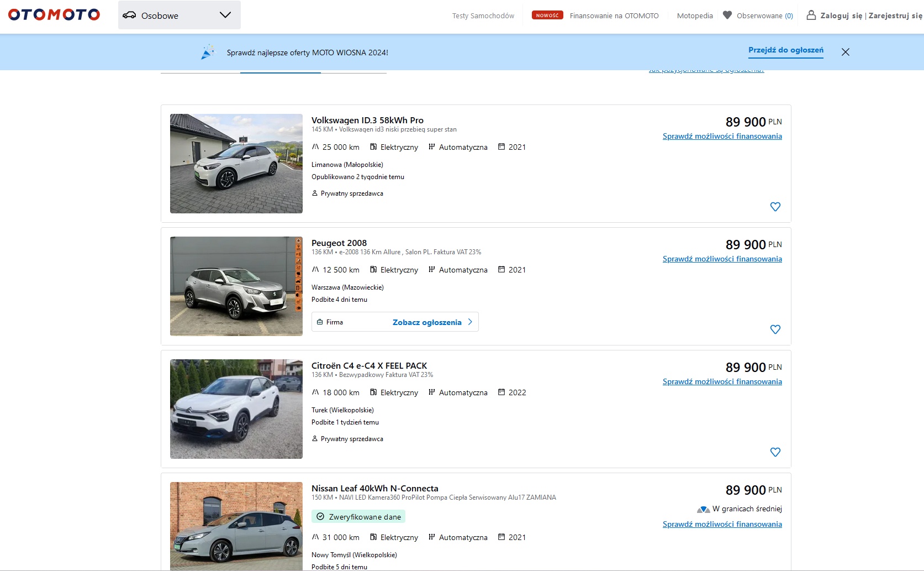View the Nissan Leaf photo thumbnail
The height and width of the screenshot is (571, 924).
pos(236,526)
